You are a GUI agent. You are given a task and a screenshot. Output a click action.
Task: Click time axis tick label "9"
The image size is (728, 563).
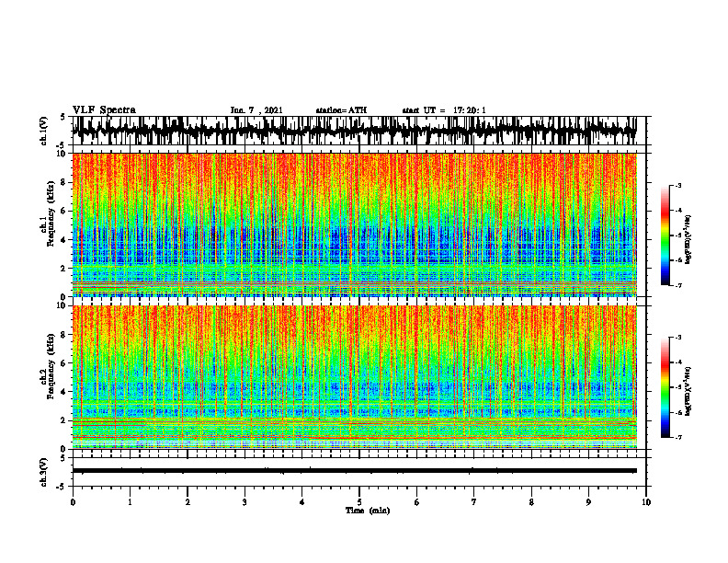(588, 502)
